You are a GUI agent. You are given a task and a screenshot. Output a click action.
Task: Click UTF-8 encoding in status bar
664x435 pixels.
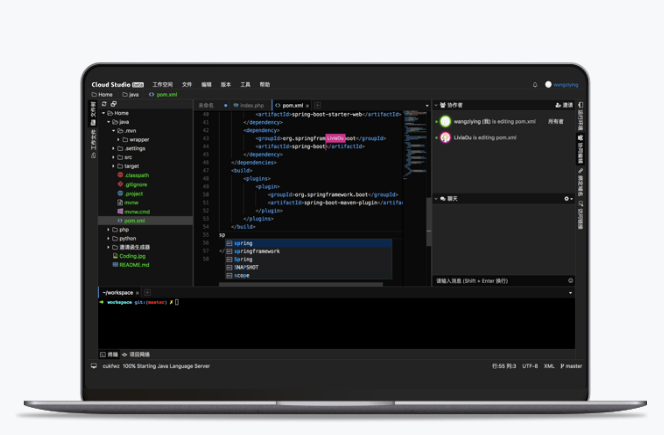(x=530, y=366)
